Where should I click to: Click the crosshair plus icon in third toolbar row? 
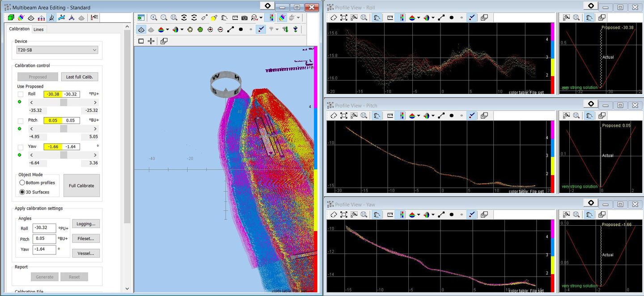click(151, 41)
